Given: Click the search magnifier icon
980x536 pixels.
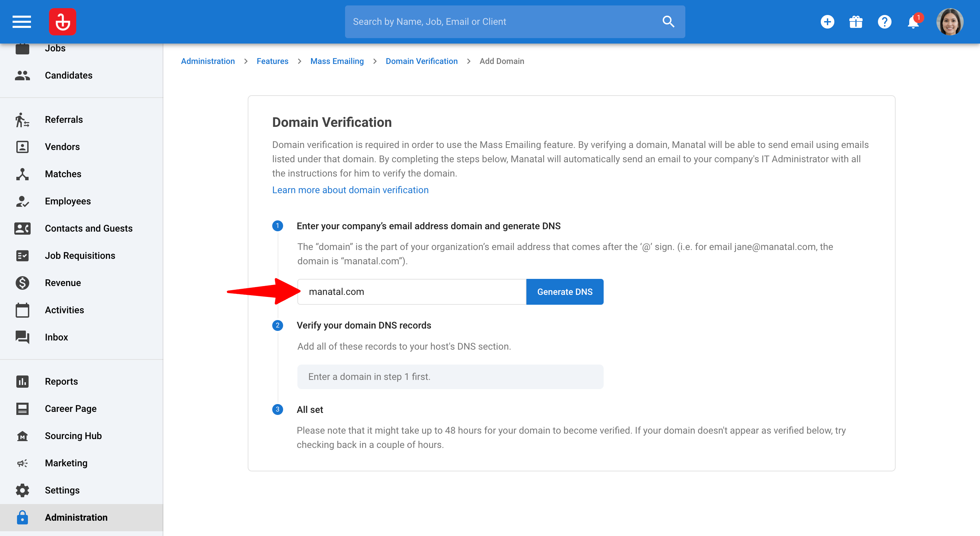Looking at the screenshot, I should [668, 22].
